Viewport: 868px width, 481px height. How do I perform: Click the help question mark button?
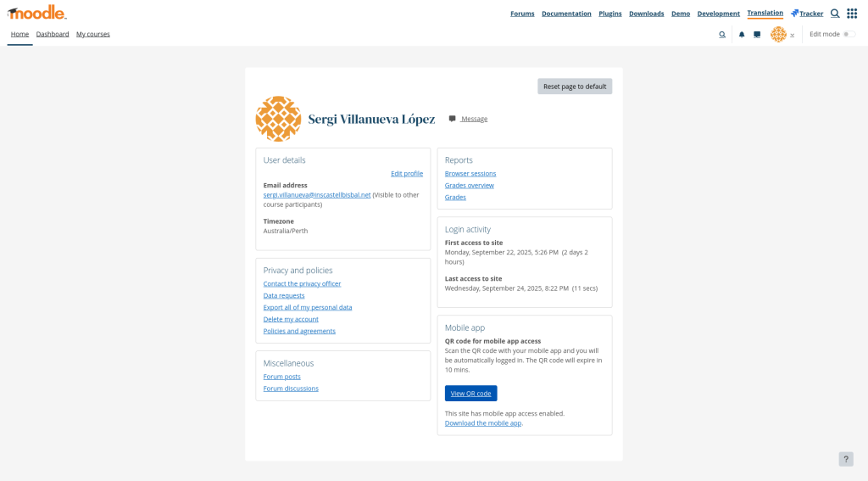[846, 459]
